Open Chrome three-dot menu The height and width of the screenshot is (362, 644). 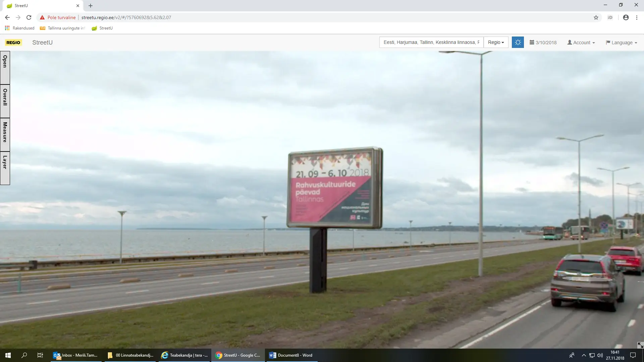click(637, 17)
